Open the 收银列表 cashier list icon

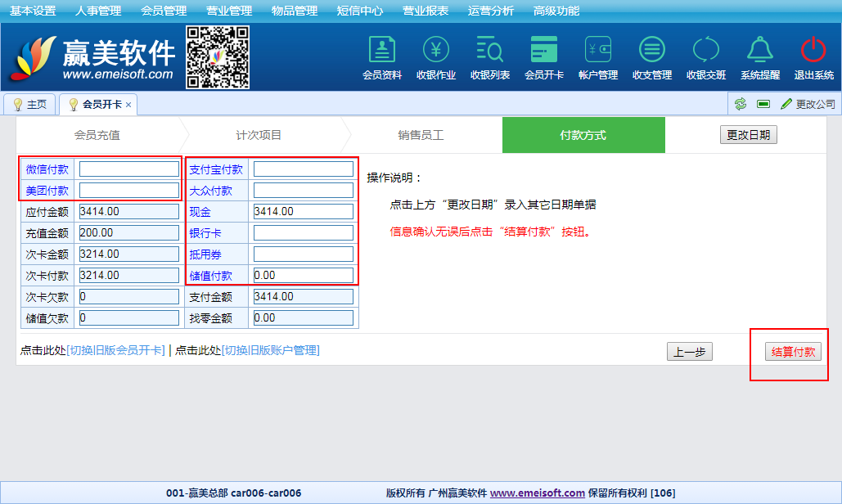click(489, 51)
